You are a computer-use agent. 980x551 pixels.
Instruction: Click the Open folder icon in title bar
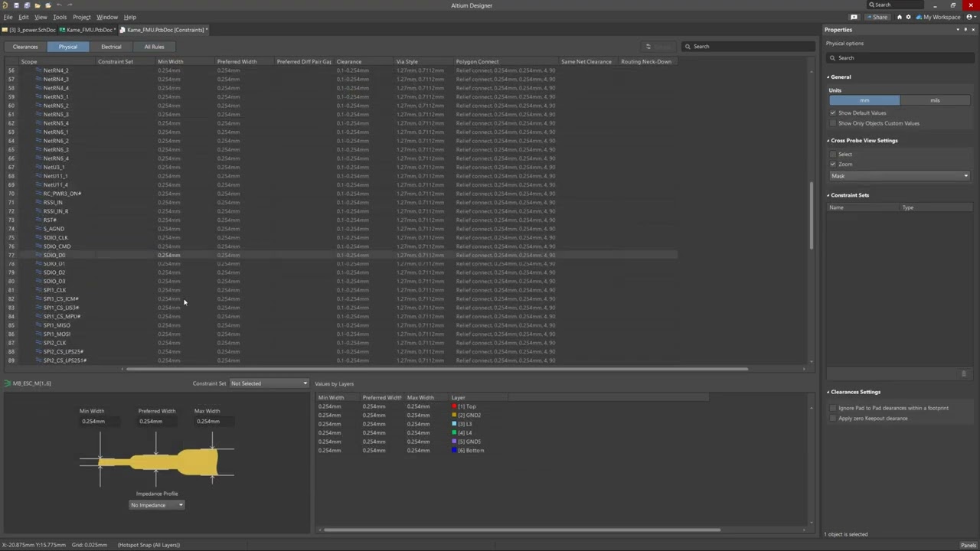coord(37,5)
